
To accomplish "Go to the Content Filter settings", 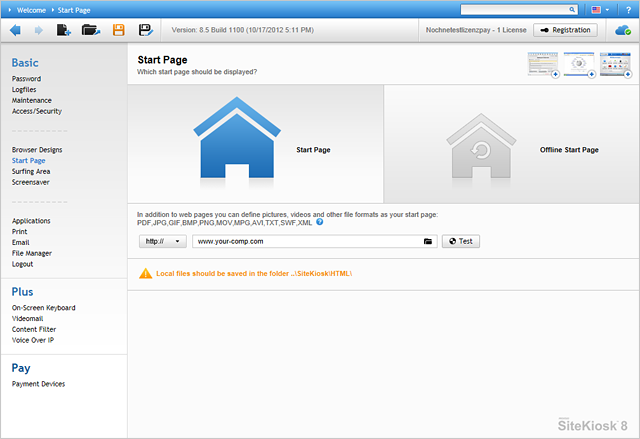I will point(34,329).
